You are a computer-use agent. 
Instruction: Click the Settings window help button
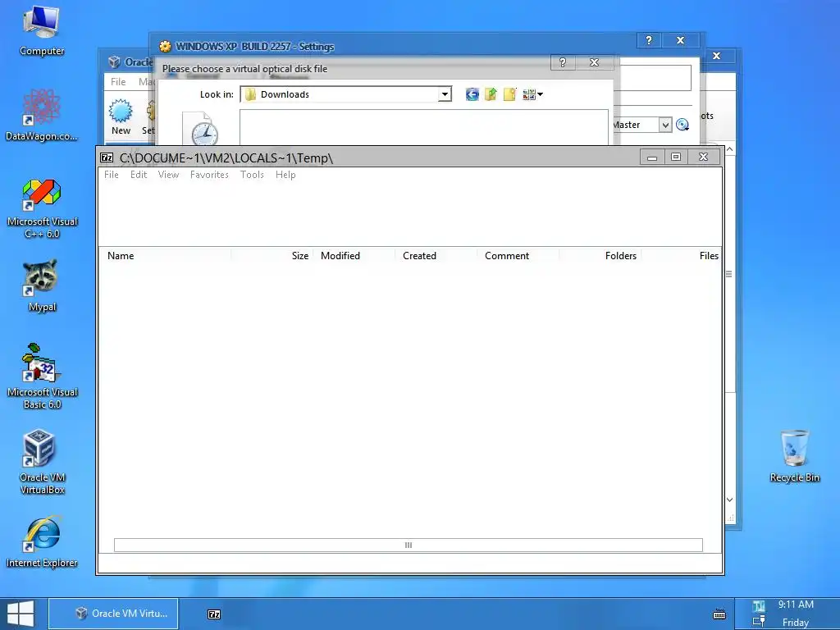[649, 40]
